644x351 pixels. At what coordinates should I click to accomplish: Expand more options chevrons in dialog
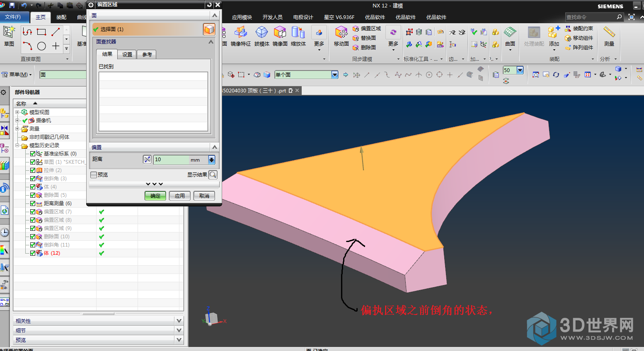154,184
